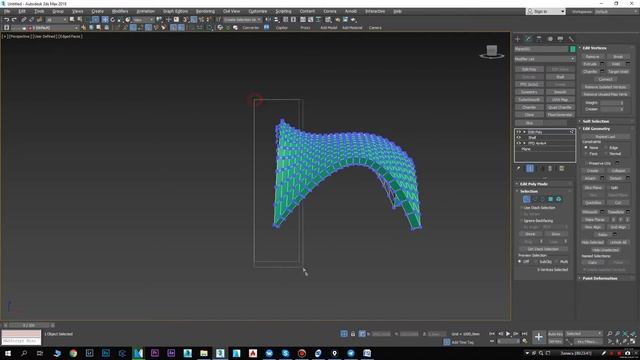This screenshot has height=360, width=640.
Task: Activate the Select and Rotate tool
Action: click(x=113, y=19)
